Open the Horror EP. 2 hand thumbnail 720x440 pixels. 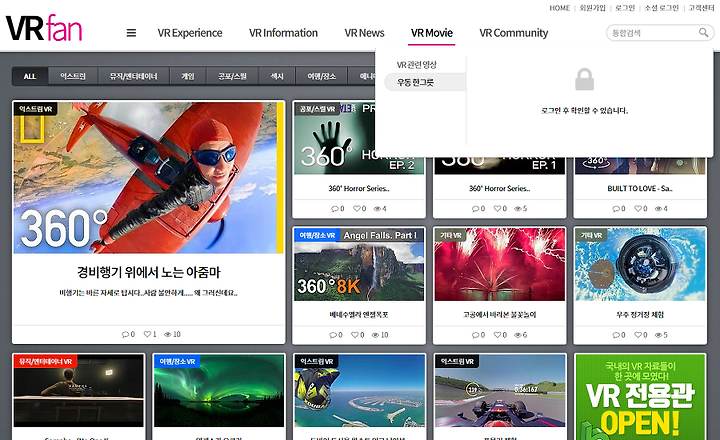pos(359,138)
